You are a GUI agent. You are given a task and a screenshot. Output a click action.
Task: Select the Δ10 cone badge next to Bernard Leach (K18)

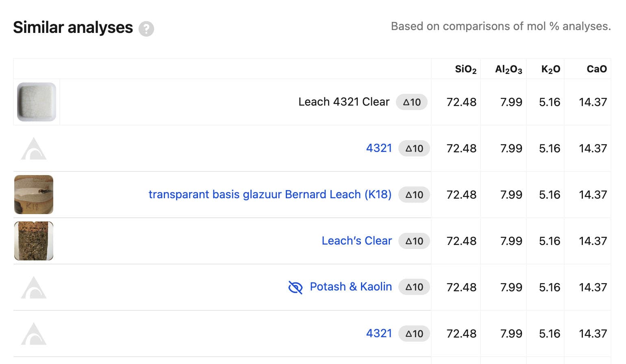pos(414,195)
